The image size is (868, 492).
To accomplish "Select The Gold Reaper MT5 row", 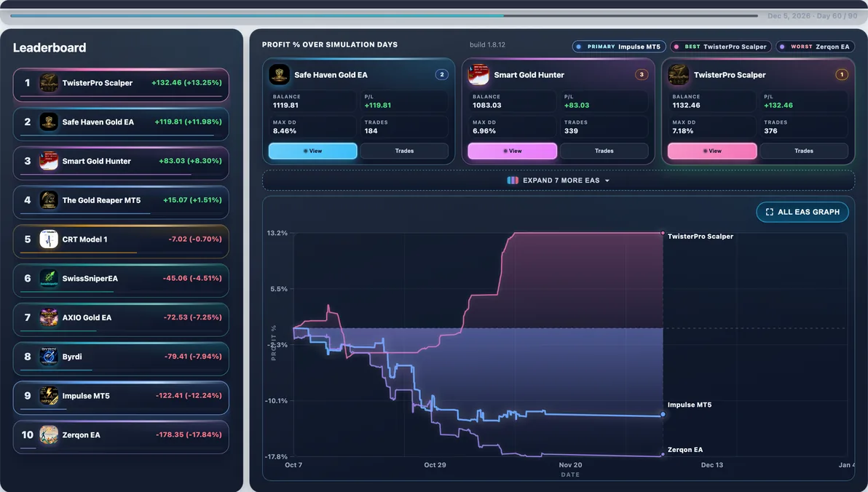I will tap(121, 202).
